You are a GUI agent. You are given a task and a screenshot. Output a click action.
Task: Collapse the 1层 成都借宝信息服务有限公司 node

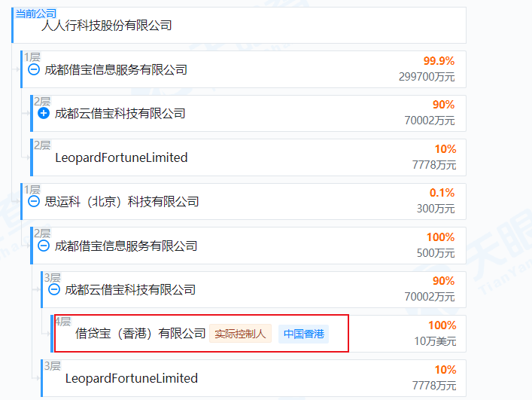tap(34, 69)
